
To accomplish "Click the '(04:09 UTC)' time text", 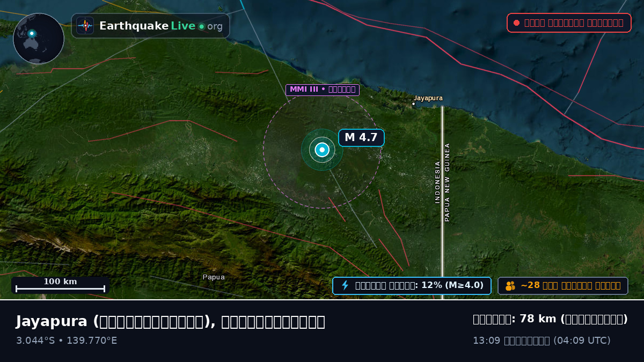I will point(582,341).
